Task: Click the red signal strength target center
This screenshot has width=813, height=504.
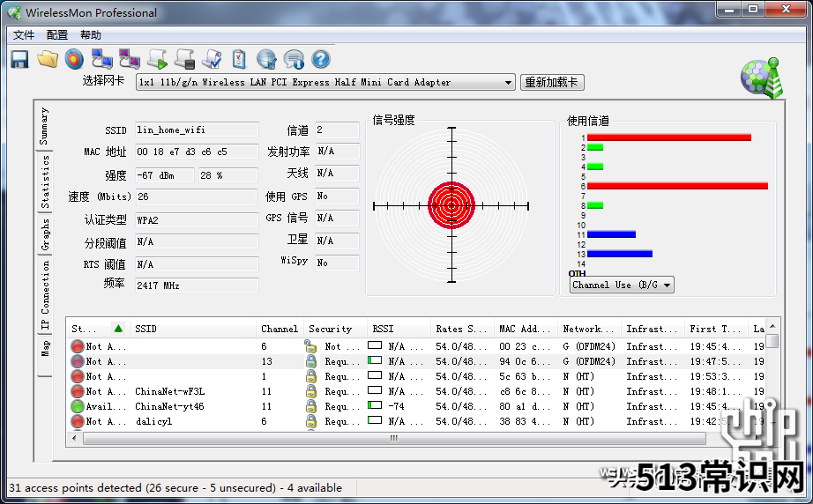Action: point(451,205)
